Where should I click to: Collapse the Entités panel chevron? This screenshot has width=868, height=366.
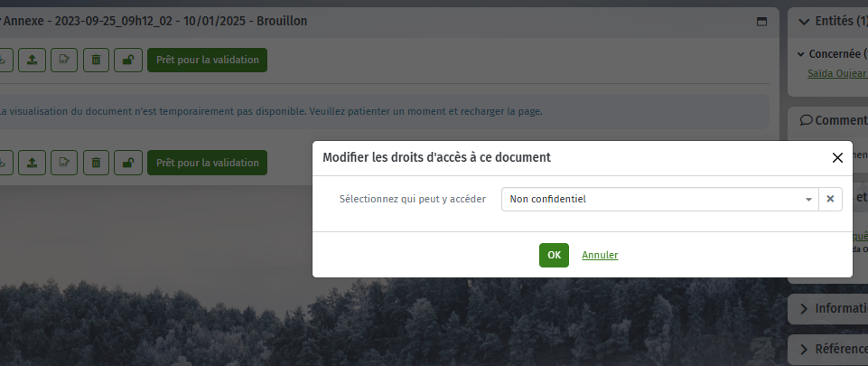point(804,22)
